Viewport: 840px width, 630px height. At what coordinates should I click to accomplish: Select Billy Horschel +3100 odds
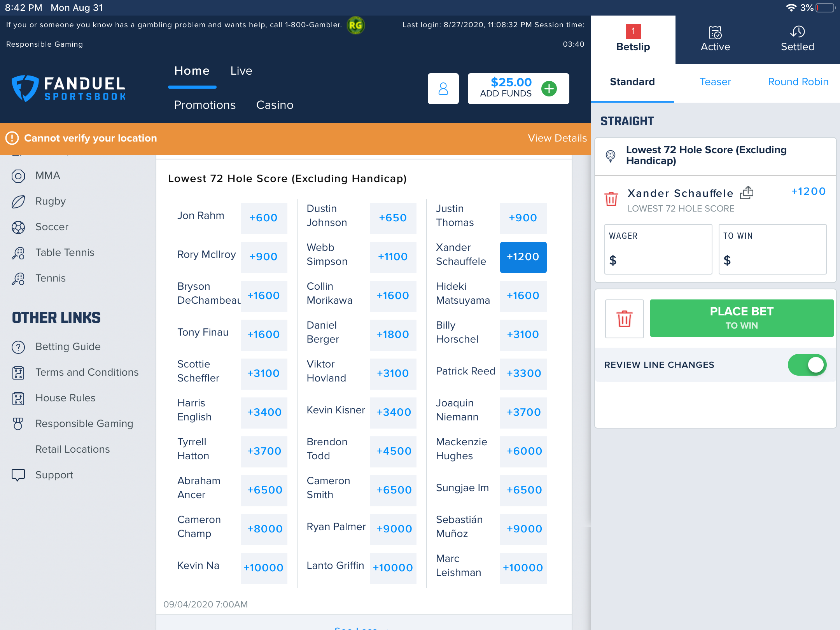coord(523,335)
